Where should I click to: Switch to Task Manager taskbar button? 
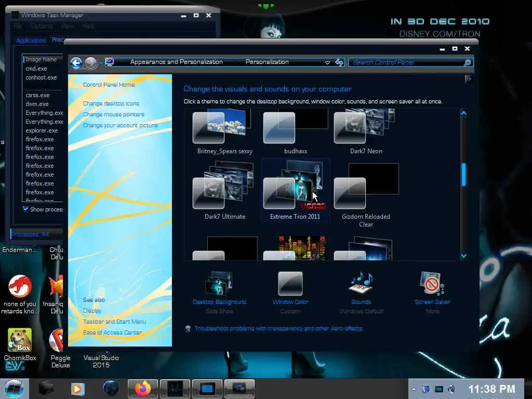pos(175,389)
